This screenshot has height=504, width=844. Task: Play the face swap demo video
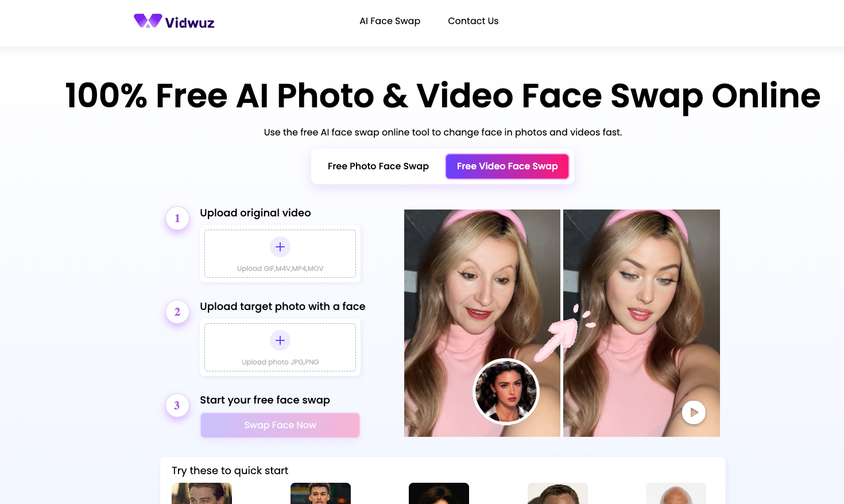point(694,412)
